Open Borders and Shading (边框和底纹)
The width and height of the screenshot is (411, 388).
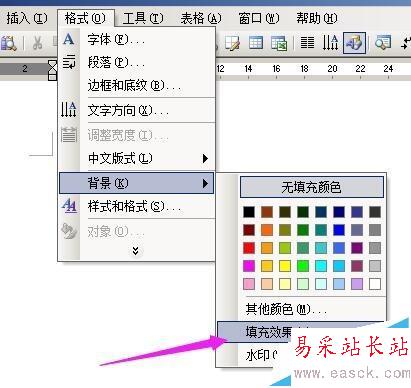[137, 85]
